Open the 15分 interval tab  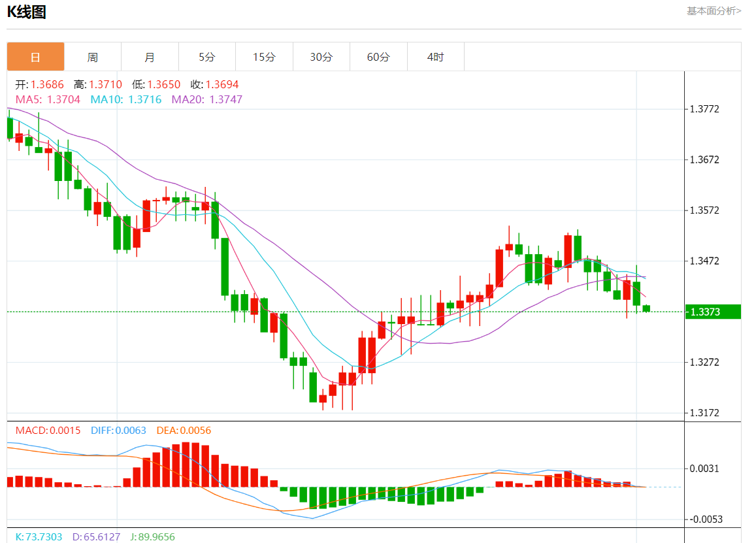click(264, 57)
